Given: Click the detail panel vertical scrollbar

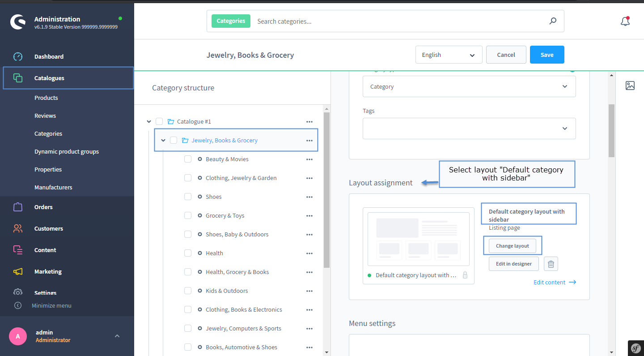Looking at the screenshot, I should point(611,130).
